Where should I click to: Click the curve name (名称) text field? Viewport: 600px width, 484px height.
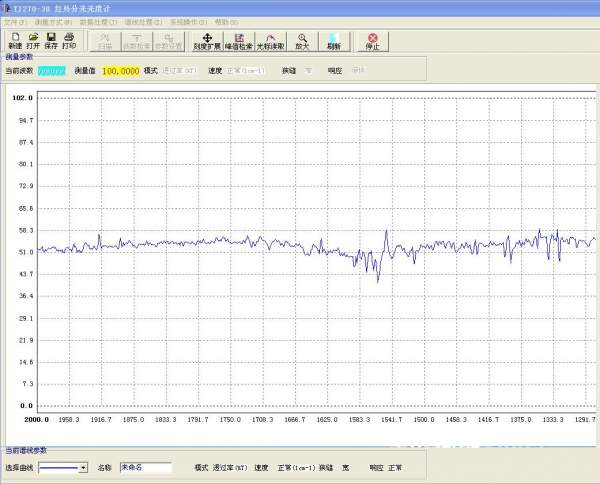point(146,467)
